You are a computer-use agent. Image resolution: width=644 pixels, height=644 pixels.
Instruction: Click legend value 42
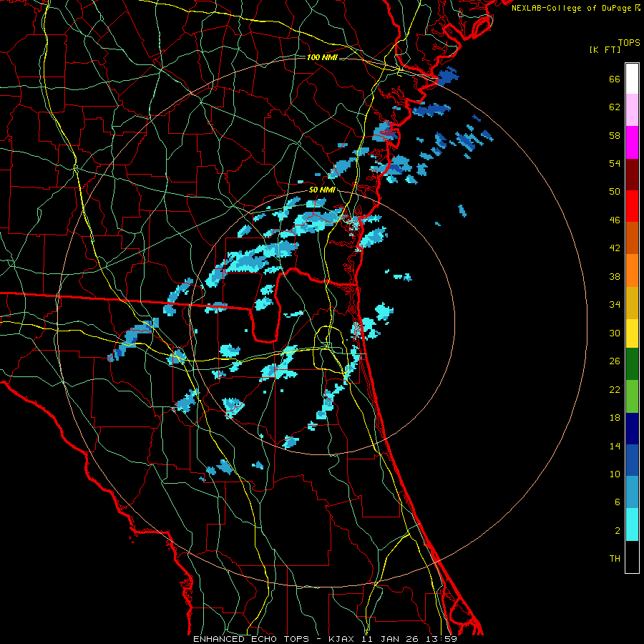615,248
